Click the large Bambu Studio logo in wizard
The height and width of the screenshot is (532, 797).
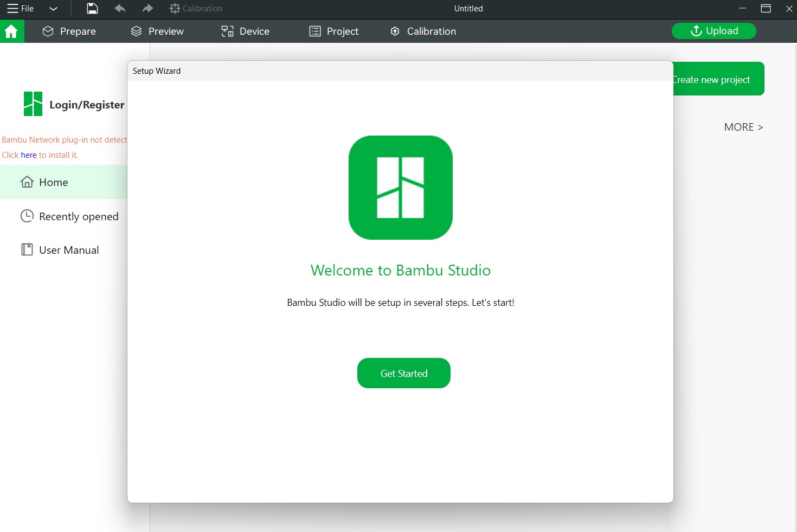click(400, 188)
